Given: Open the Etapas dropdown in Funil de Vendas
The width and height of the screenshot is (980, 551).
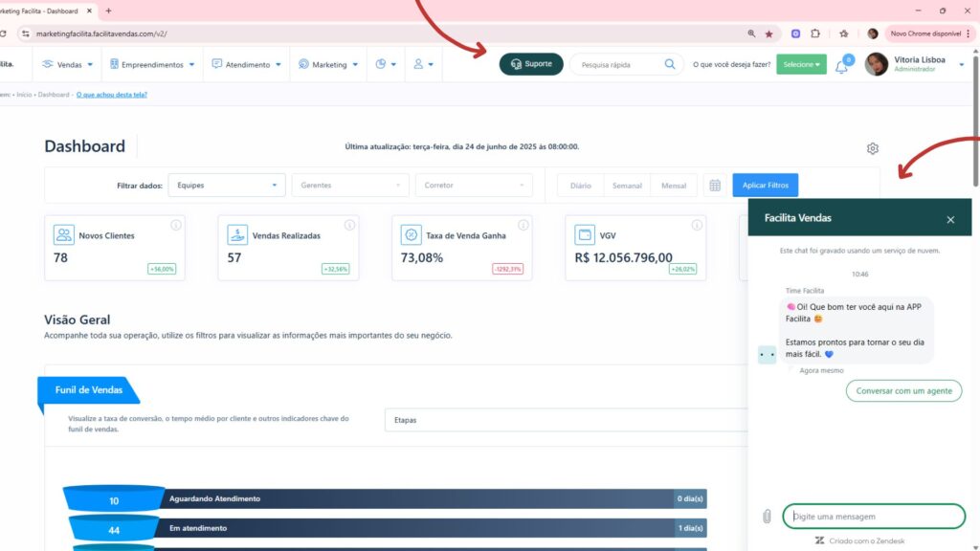Looking at the screenshot, I should [565, 420].
